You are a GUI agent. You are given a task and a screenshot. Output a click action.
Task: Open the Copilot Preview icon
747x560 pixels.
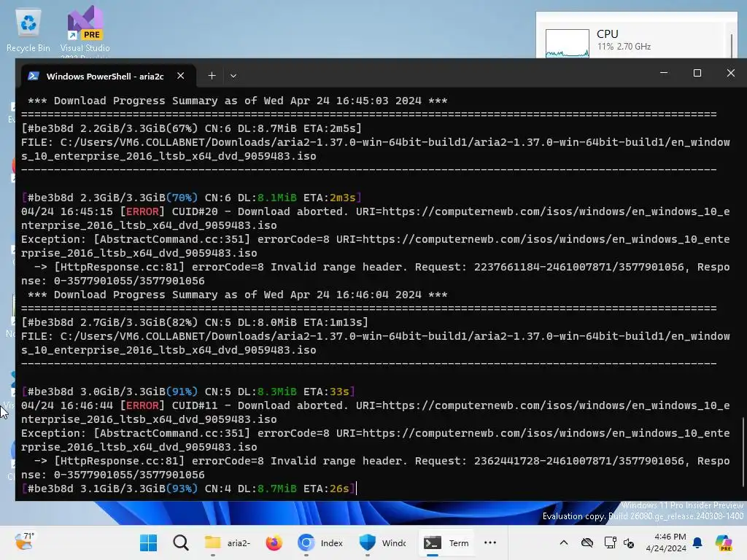(724, 542)
